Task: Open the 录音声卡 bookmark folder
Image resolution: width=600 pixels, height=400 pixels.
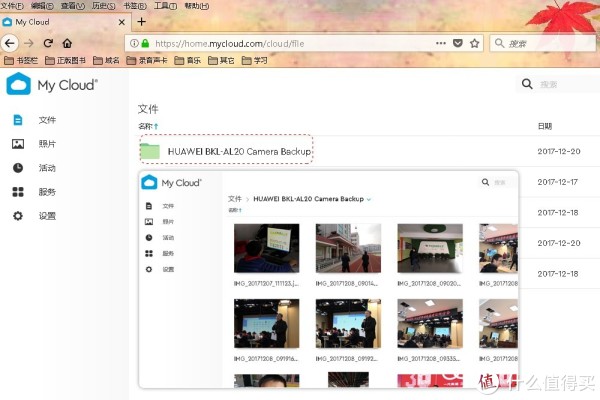Action: click(x=147, y=60)
